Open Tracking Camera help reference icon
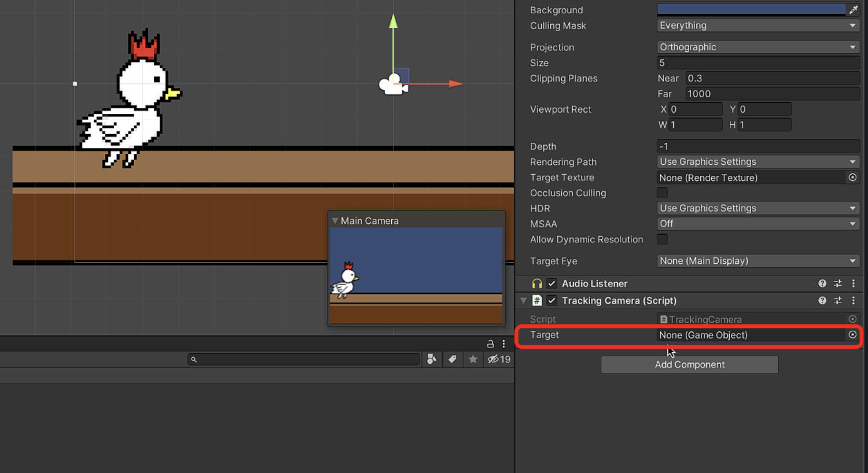The height and width of the screenshot is (473, 868). pyautogui.click(x=822, y=301)
